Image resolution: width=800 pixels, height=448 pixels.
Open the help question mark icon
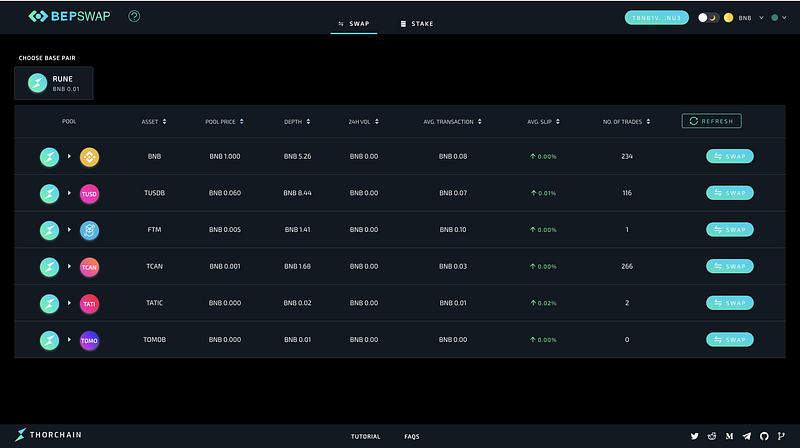pos(134,16)
